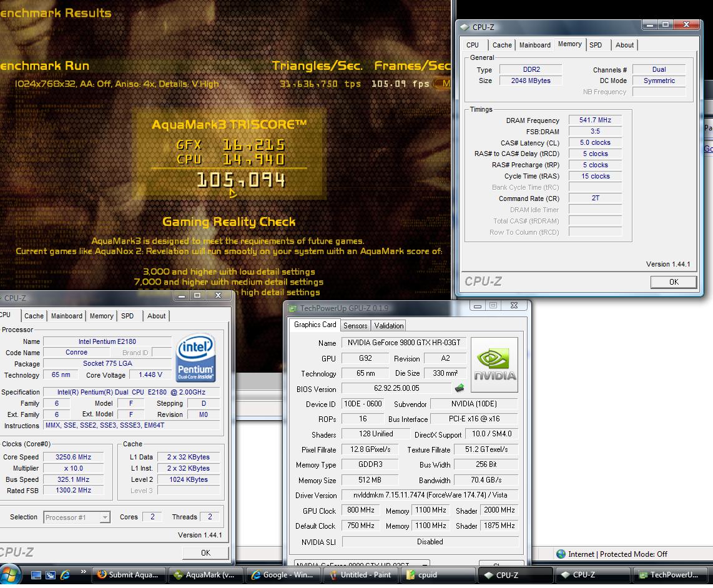Minimize the GPU-Z window
The image size is (713, 588).
click(478, 306)
